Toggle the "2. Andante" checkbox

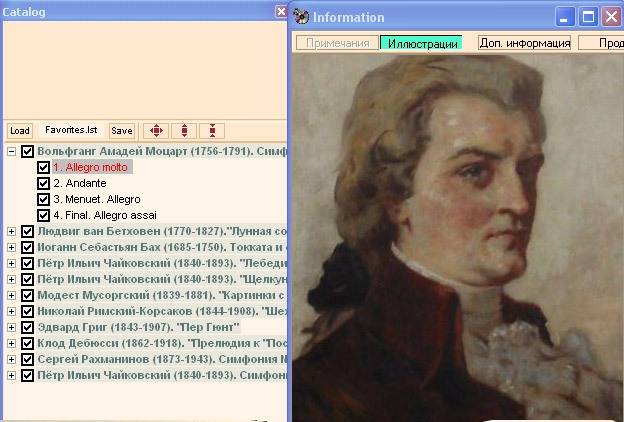pyautogui.click(x=43, y=184)
